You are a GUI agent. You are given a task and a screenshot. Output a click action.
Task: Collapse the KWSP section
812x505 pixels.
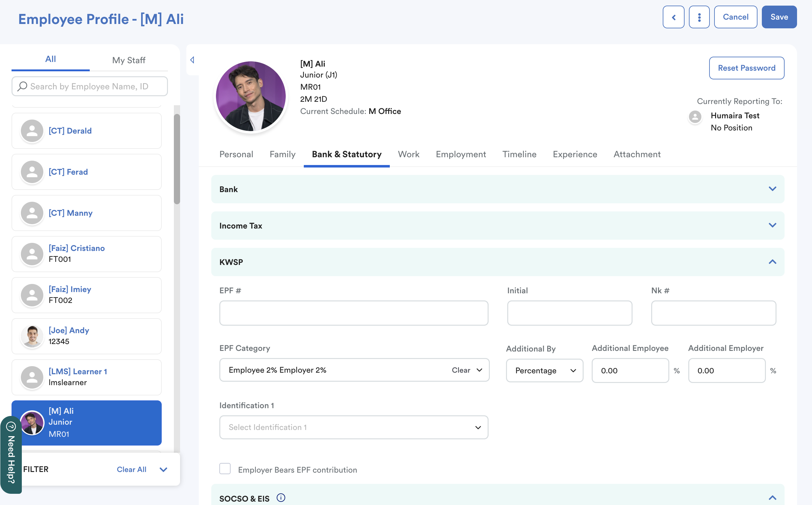(x=772, y=262)
